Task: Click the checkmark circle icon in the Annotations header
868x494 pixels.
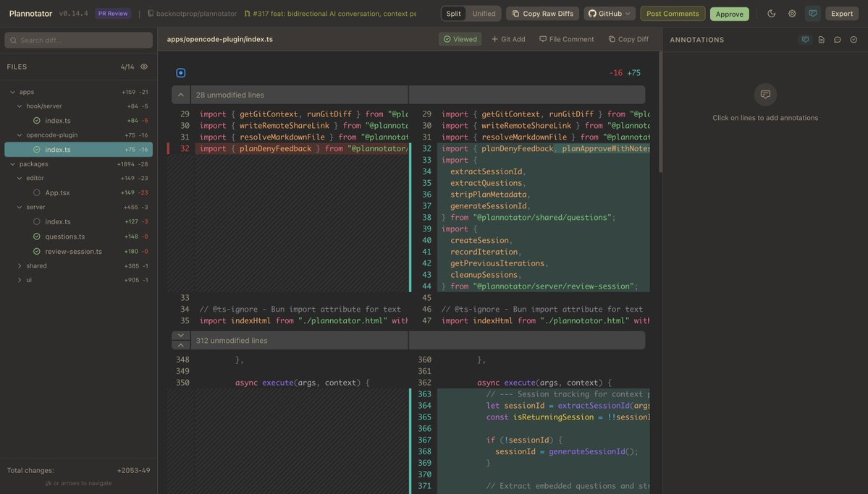Action: [854, 40]
